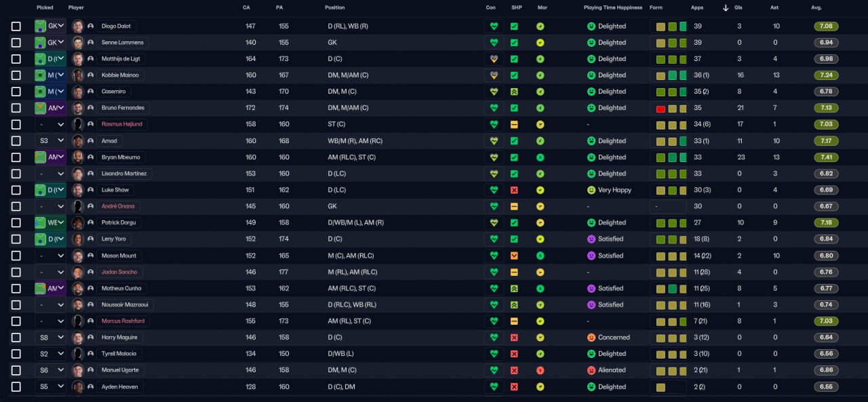Click the info icon beside Bruno Fernandes
This screenshot has width=868, height=402.
(x=90, y=108)
